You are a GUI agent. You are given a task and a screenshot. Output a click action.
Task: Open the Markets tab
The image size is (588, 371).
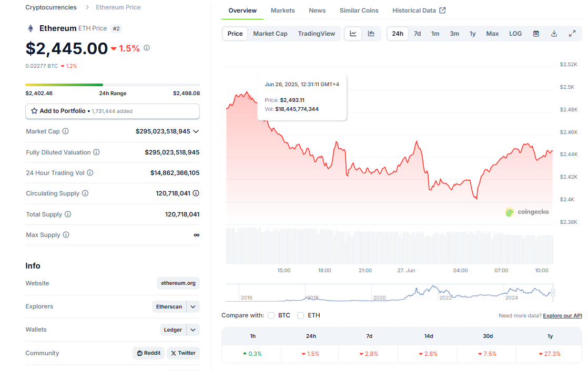click(x=283, y=11)
